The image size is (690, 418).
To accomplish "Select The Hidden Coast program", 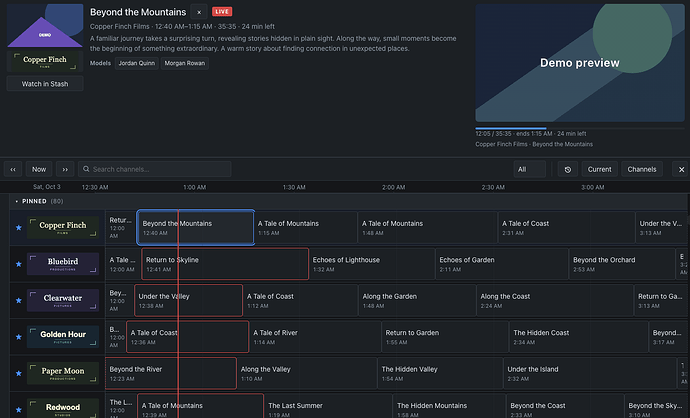I will pyautogui.click(x=579, y=337).
